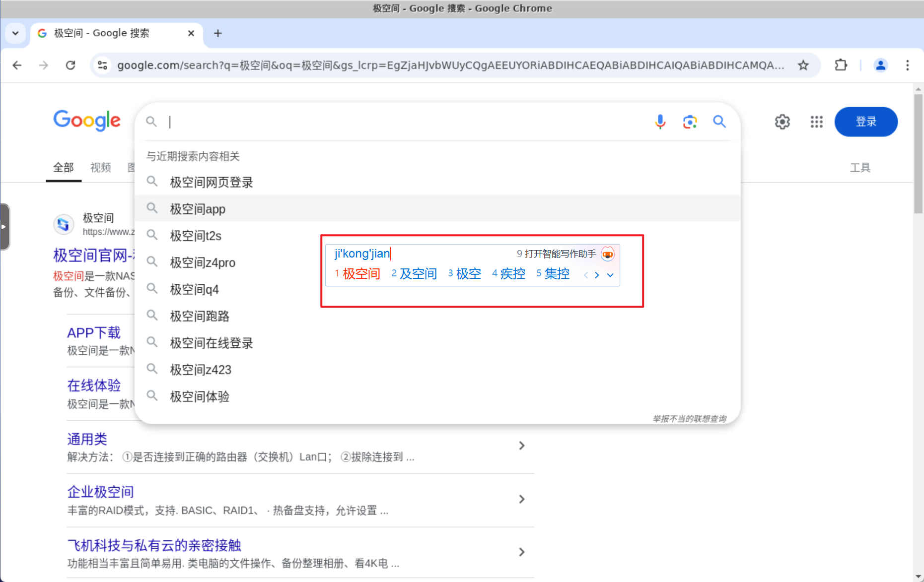Choose suggestion 极空间app
This screenshot has height=582, width=924.
(x=437, y=209)
